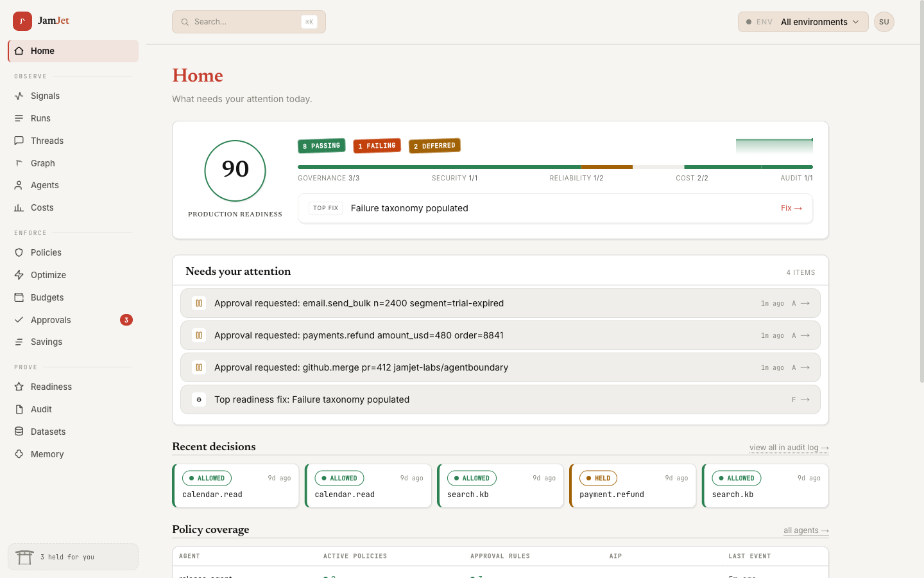Click the search magnifier icon

tap(185, 22)
